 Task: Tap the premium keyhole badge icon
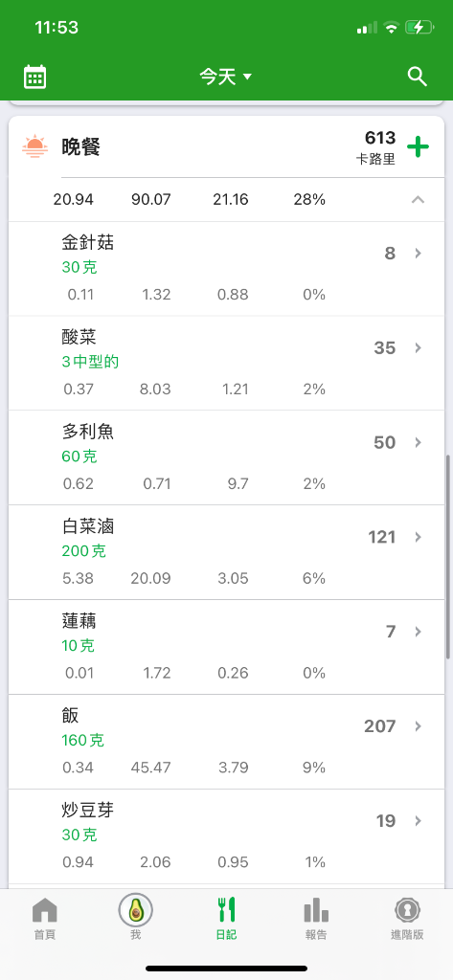[x=407, y=910]
